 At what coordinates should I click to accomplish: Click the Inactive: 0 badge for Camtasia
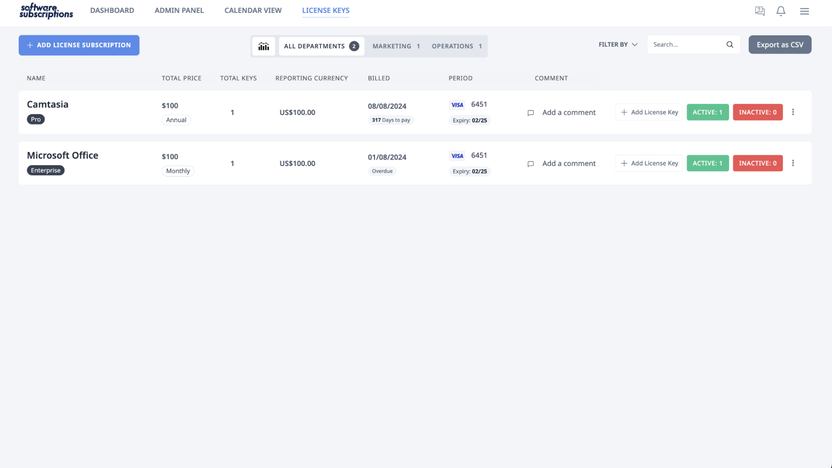click(757, 112)
